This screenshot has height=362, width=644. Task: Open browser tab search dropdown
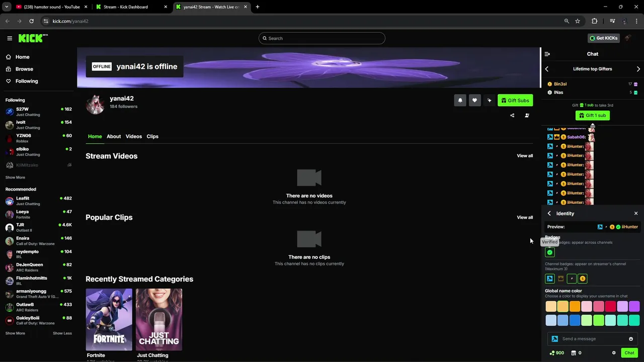pyautogui.click(x=7, y=7)
